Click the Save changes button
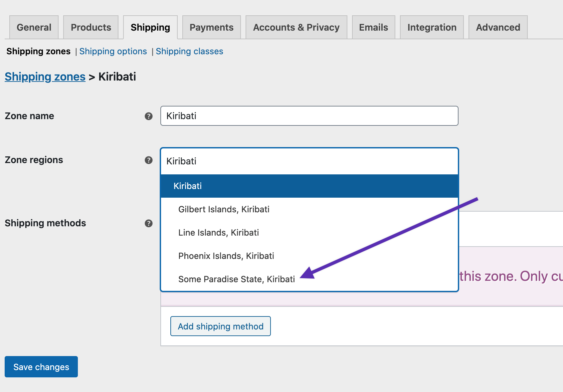 pos(41,367)
